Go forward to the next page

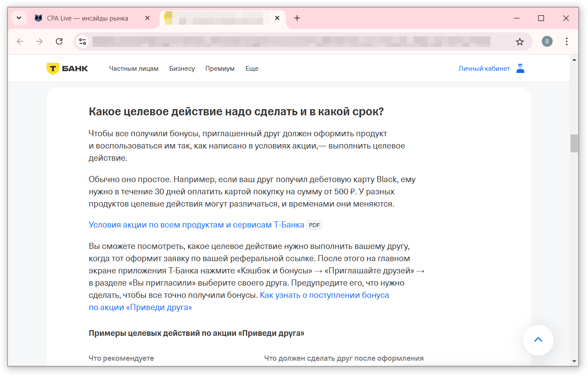pos(39,41)
